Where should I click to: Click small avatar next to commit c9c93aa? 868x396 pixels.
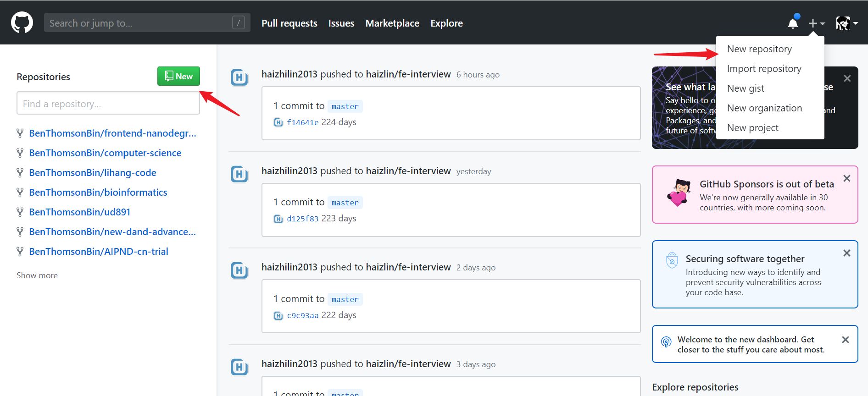pos(278,315)
